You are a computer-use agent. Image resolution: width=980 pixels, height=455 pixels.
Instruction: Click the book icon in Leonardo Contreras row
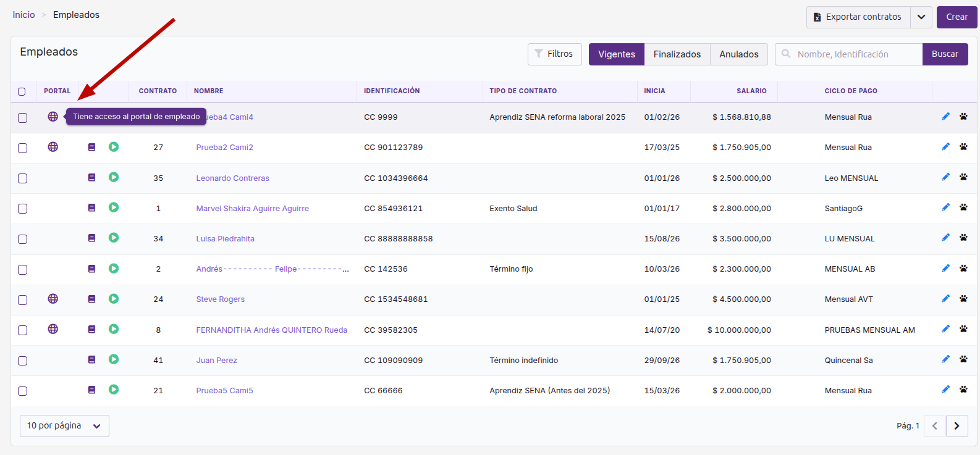[x=91, y=178]
